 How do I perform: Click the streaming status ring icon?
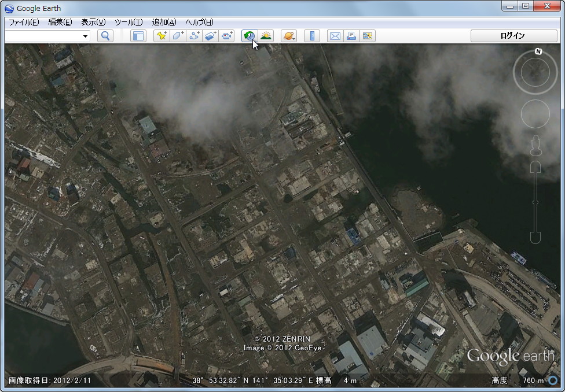pos(553,380)
